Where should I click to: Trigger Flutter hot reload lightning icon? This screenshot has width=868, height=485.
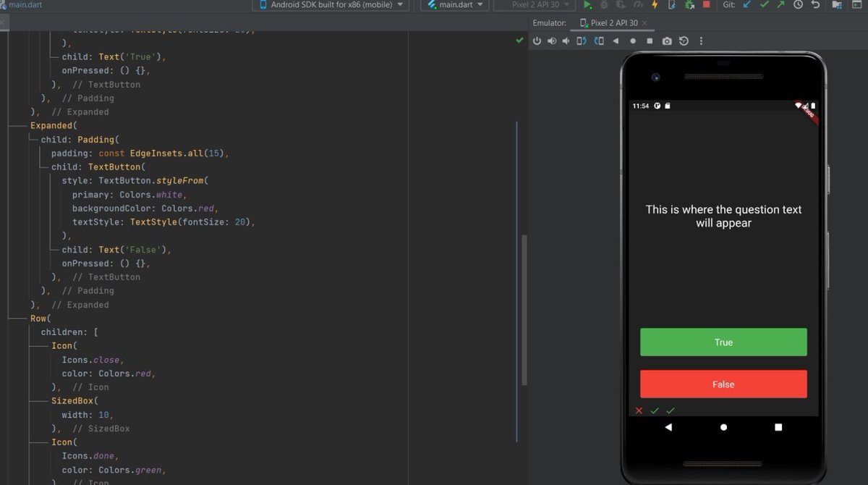(655, 4)
